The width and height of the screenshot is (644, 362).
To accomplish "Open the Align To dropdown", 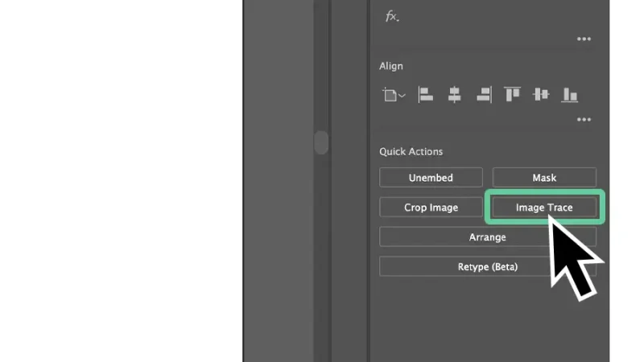I will click(x=394, y=95).
